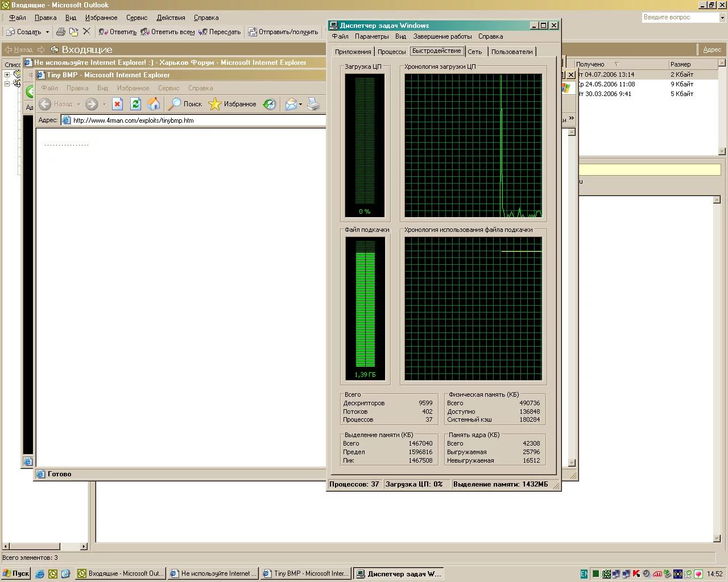Switch to 'Tiny BMP - Microsoft Inter...' taskbar button
The height and width of the screenshot is (582, 728).
[x=306, y=573]
